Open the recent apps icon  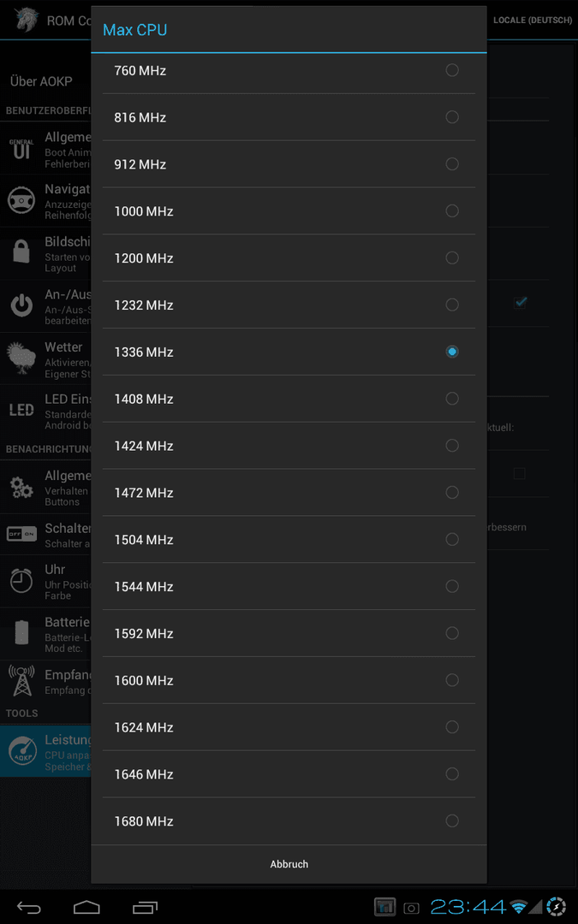tap(145, 907)
